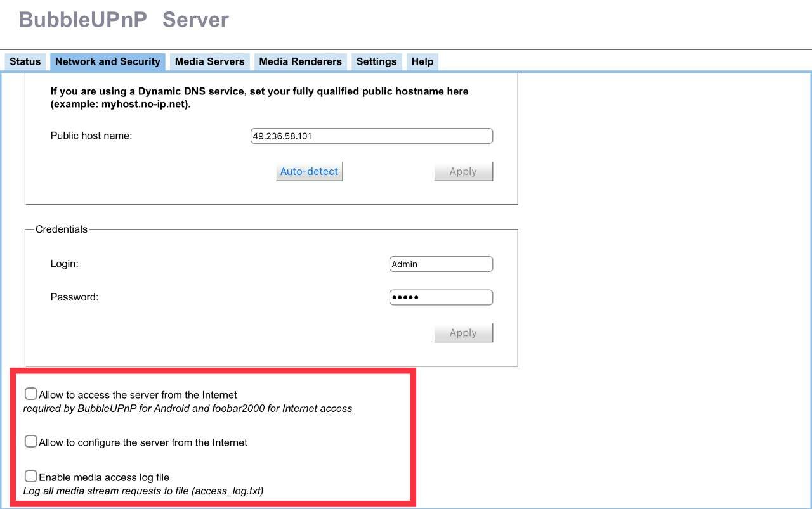This screenshot has width=812, height=509.
Task: Focus the Login field containing Admin
Action: (x=441, y=264)
